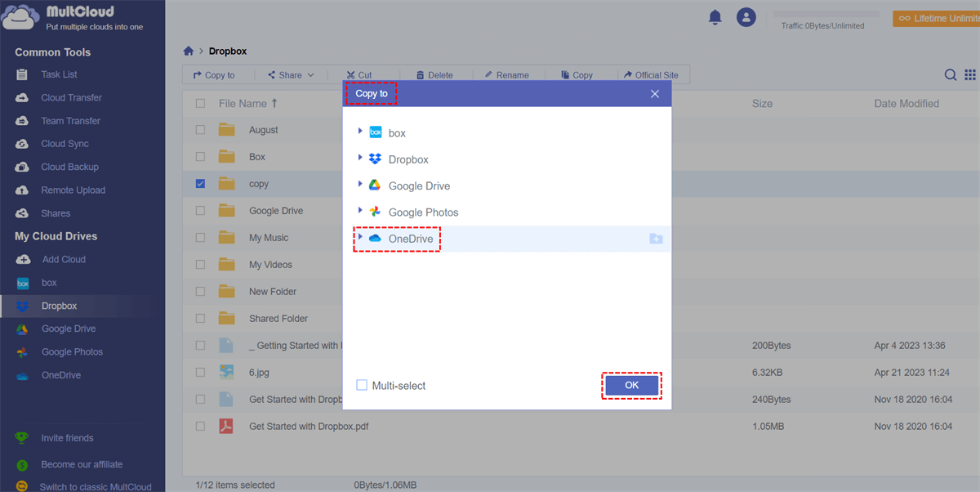Expand the Google Photos tree node
This screenshot has width=980, height=492.
[360, 210]
